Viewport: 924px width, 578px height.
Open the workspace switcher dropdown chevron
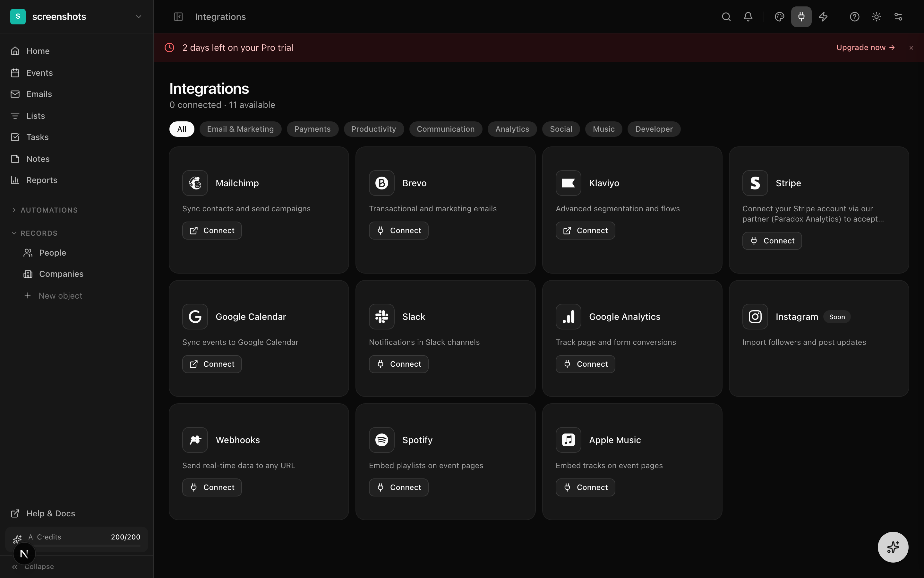click(139, 16)
